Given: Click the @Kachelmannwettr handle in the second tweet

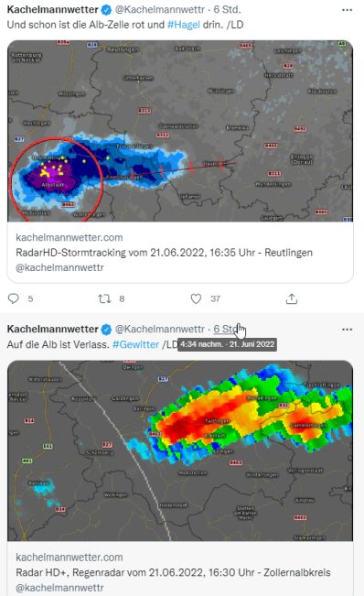Looking at the screenshot, I should [160, 330].
